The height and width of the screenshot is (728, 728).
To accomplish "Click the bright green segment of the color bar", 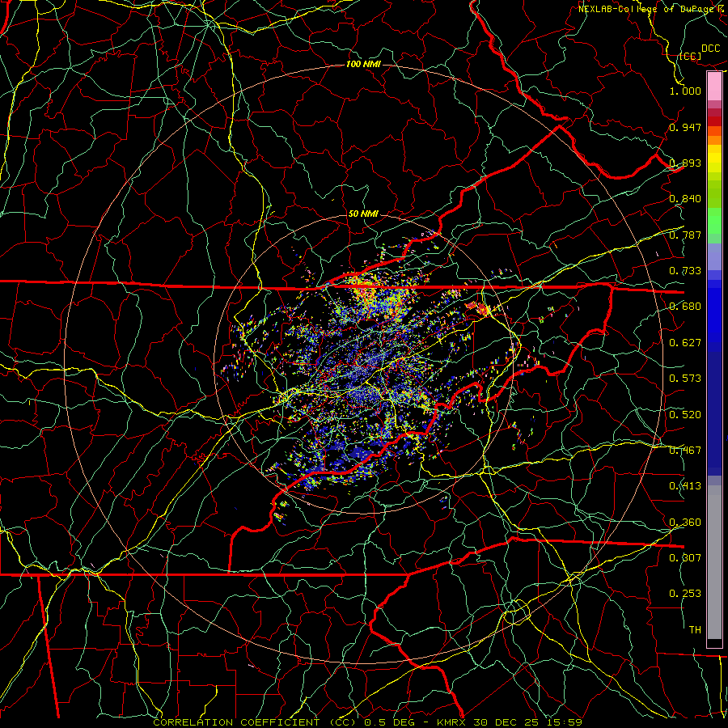I will (714, 221).
